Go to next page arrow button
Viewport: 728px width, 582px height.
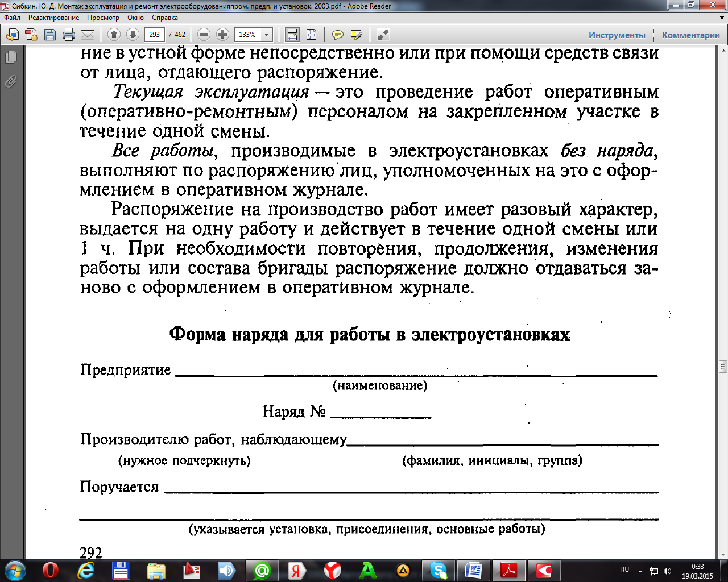(x=133, y=35)
